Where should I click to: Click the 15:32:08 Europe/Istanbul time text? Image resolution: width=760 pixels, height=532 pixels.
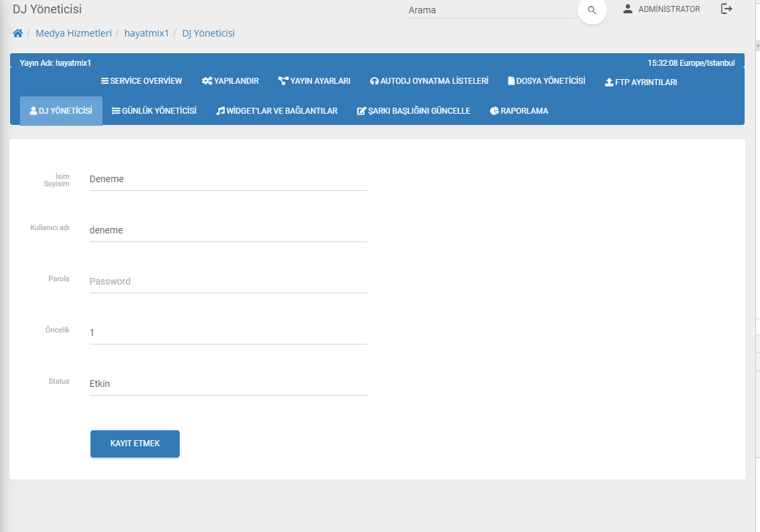691,63
